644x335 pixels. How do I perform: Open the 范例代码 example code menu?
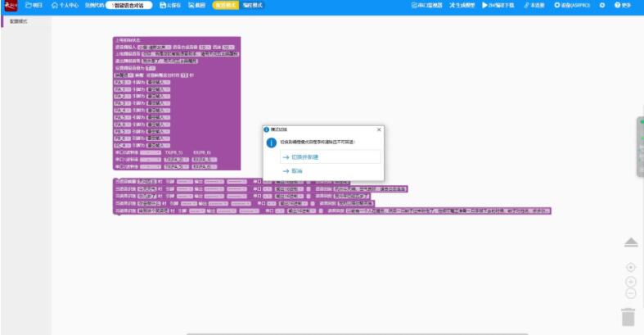[94, 6]
